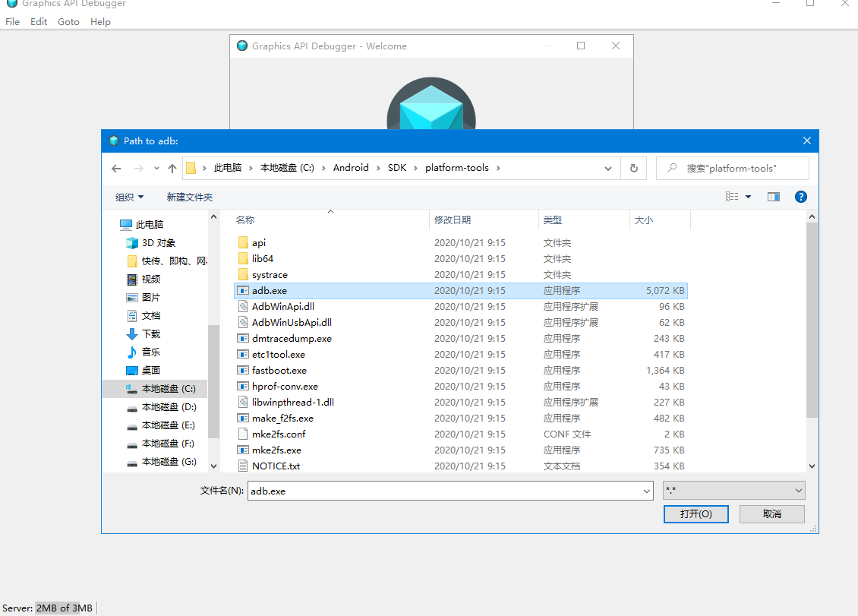858x616 pixels.
Task: Cancel the dialog with 取消
Action: pos(771,514)
